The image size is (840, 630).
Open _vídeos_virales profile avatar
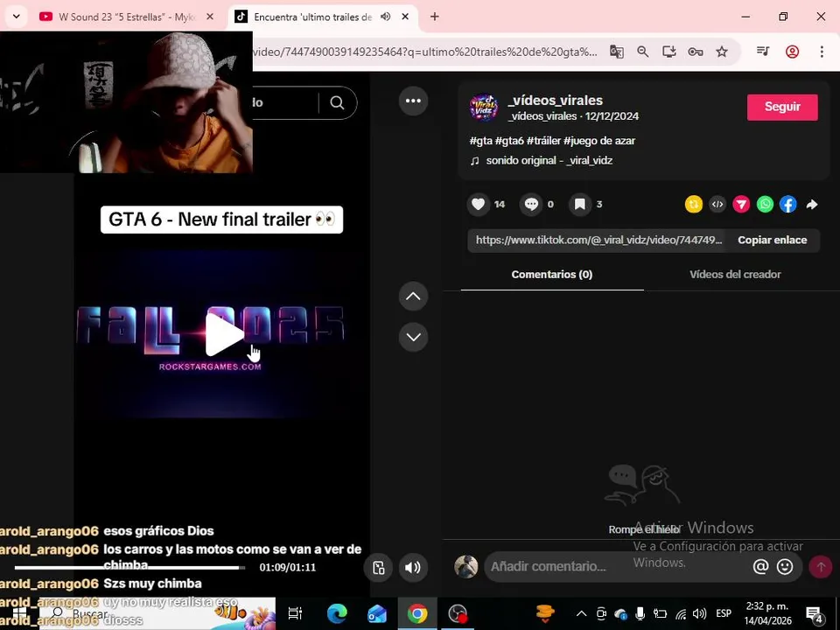[484, 108]
